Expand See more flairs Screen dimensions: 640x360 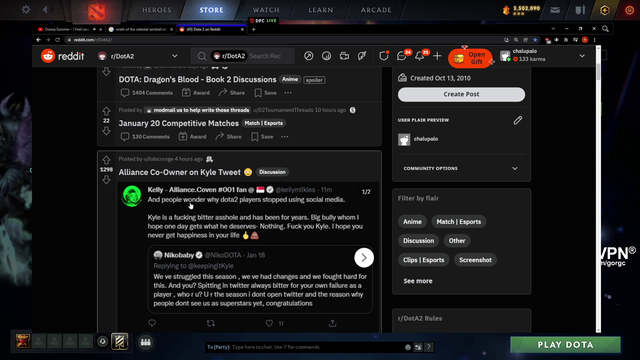(418, 281)
